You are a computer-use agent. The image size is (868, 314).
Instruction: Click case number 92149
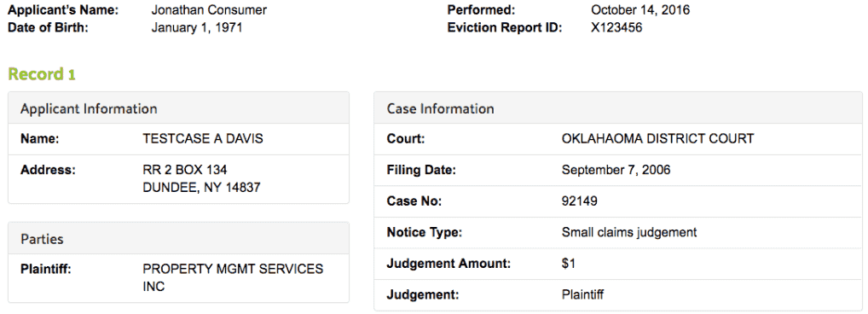(579, 201)
